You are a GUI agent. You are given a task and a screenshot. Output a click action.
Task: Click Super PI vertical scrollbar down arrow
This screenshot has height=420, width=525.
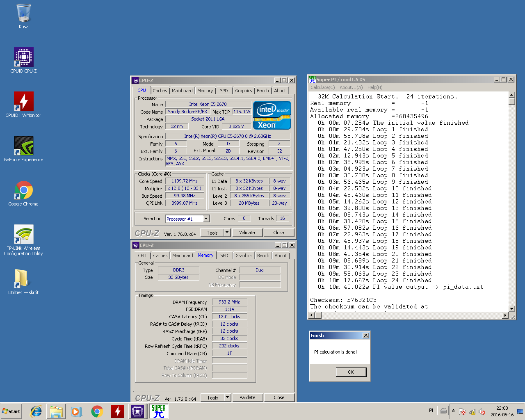coord(511,309)
